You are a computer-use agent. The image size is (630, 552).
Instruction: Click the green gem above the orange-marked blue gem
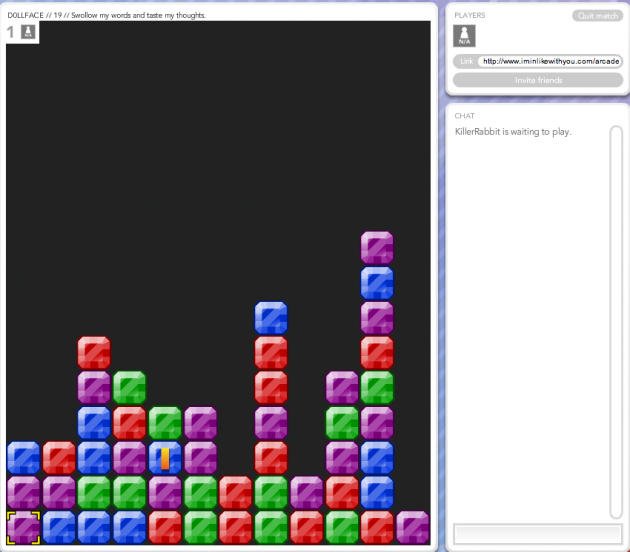click(165, 423)
